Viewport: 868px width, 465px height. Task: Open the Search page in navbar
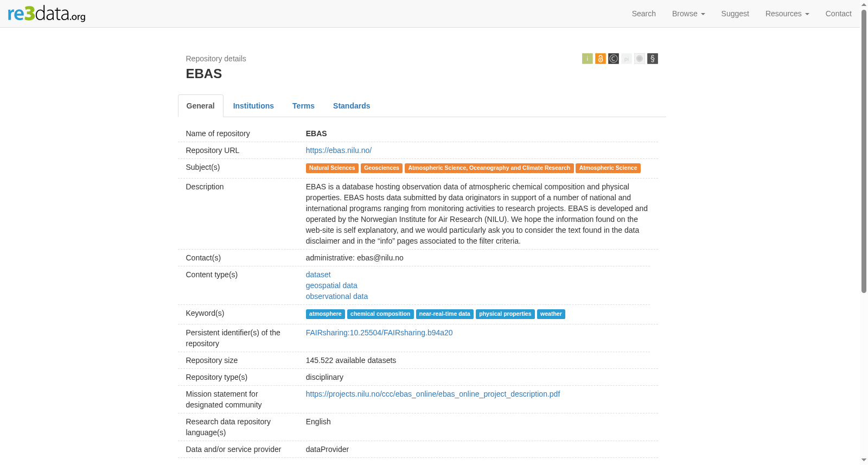[643, 14]
